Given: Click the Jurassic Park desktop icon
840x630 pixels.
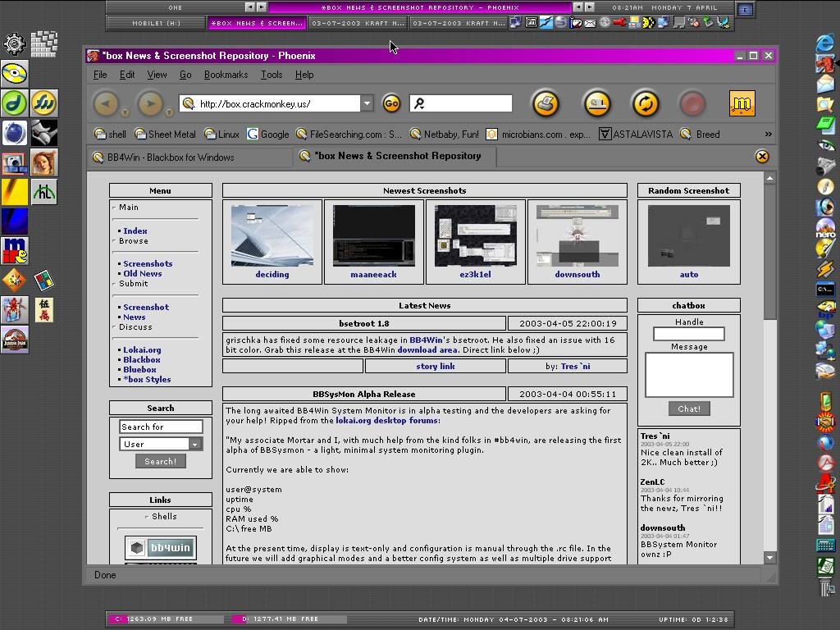Looking at the screenshot, I should coord(15,340).
